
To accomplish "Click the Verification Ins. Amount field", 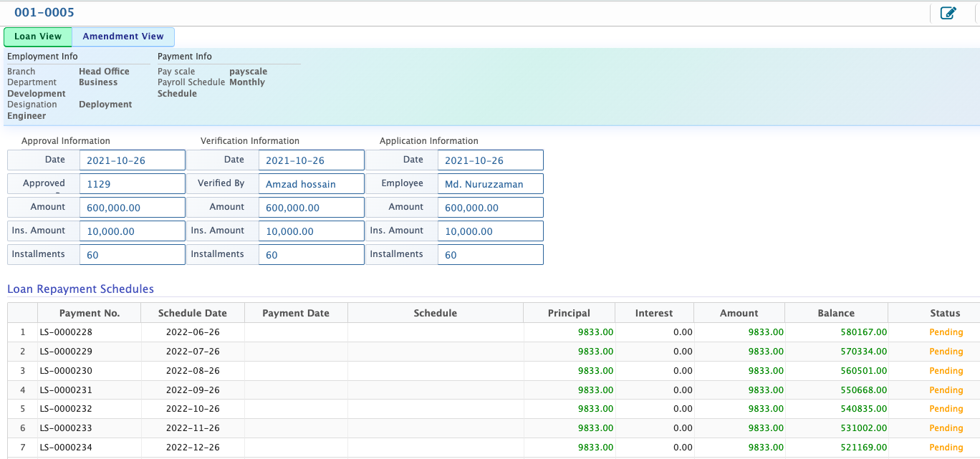I will tap(311, 231).
